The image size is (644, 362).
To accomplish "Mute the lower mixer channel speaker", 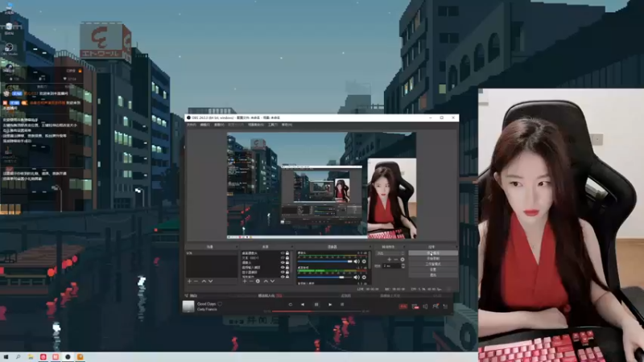I will pyautogui.click(x=357, y=277).
